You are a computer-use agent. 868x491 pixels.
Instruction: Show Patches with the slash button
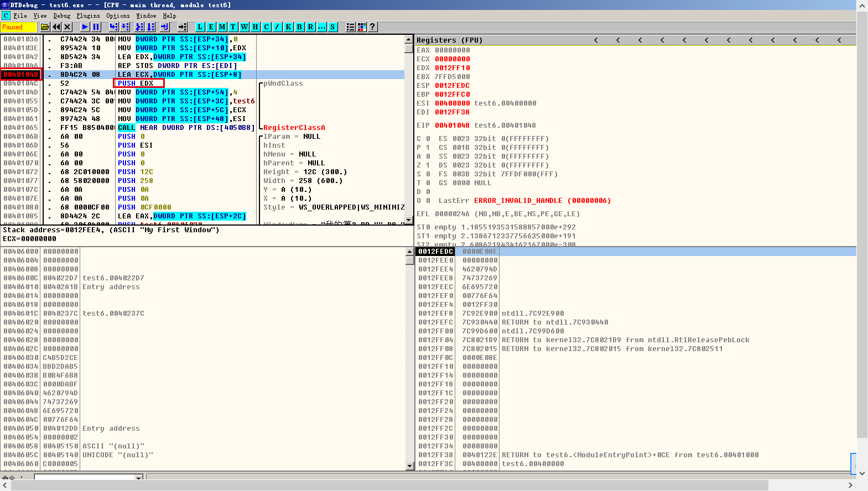point(277,27)
